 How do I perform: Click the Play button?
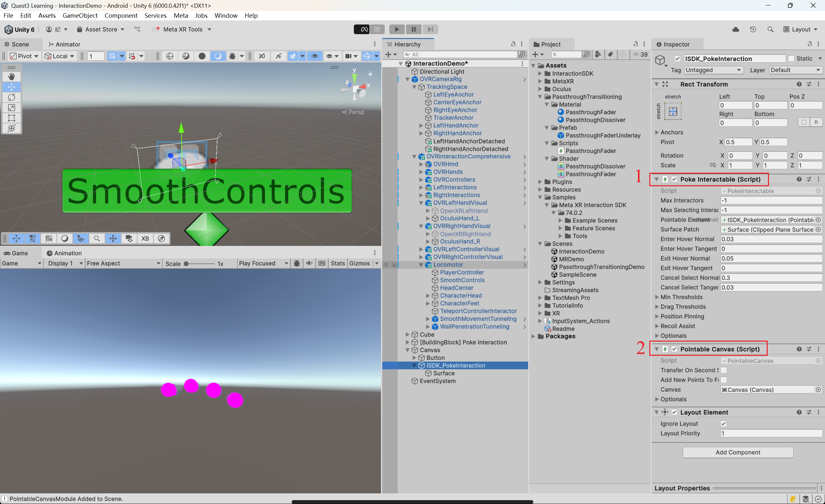(x=397, y=29)
